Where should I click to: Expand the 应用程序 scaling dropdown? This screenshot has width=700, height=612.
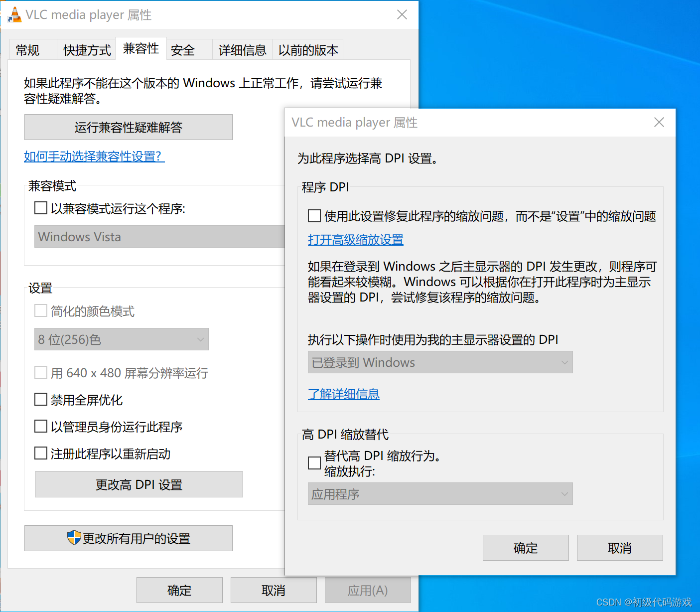(440, 494)
